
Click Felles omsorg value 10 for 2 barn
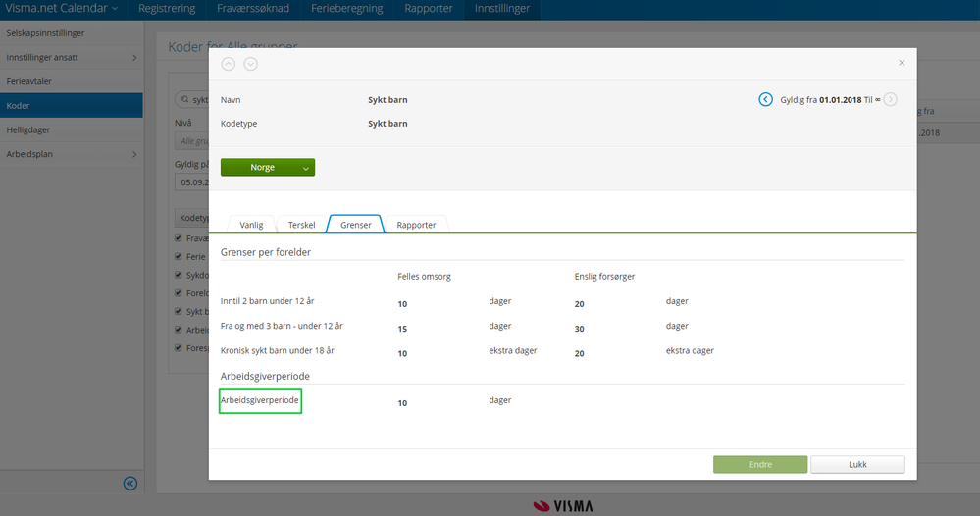click(x=402, y=304)
